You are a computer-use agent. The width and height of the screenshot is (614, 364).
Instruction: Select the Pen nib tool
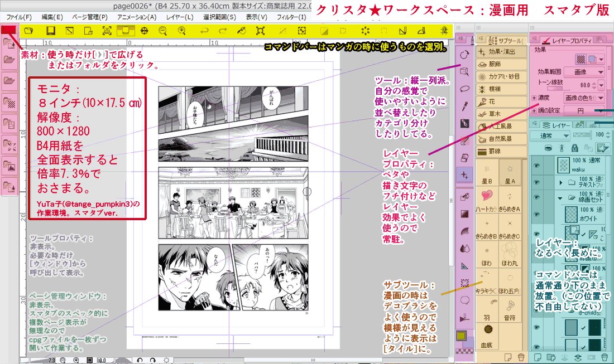tap(464, 123)
